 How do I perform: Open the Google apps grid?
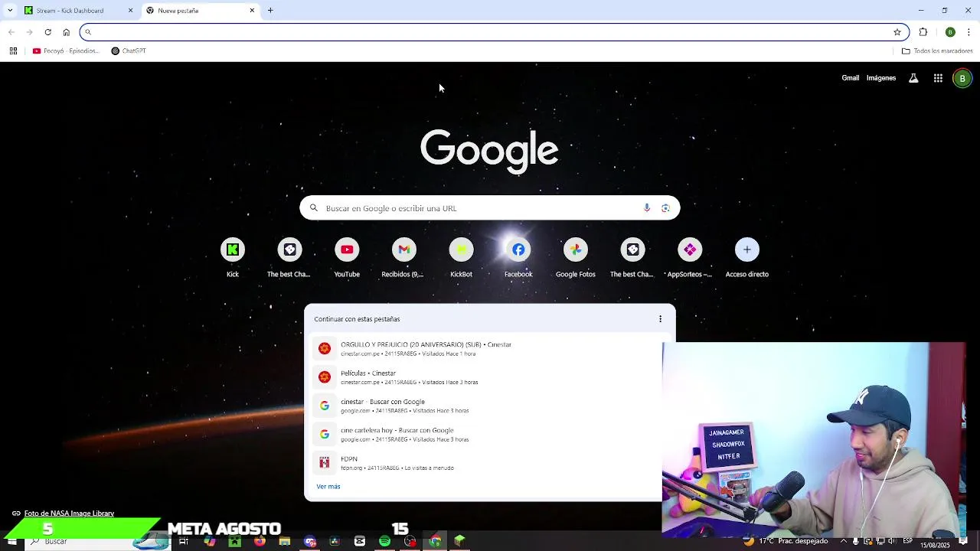tap(938, 78)
